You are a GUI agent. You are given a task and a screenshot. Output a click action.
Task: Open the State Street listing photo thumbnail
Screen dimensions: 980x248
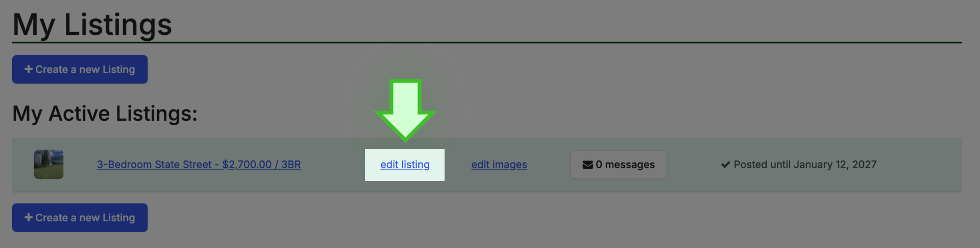(48, 164)
